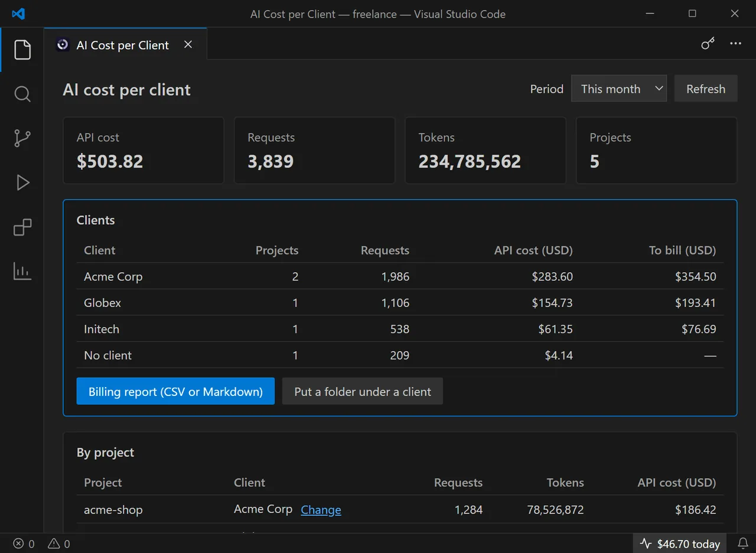Open the Run and Debug icon
The height and width of the screenshot is (553, 756).
pyautogui.click(x=22, y=182)
